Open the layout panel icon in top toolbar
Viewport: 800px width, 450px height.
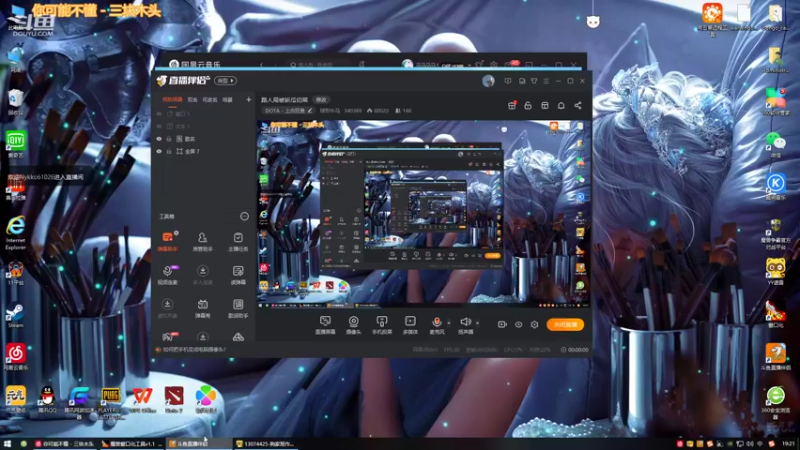pos(545,105)
